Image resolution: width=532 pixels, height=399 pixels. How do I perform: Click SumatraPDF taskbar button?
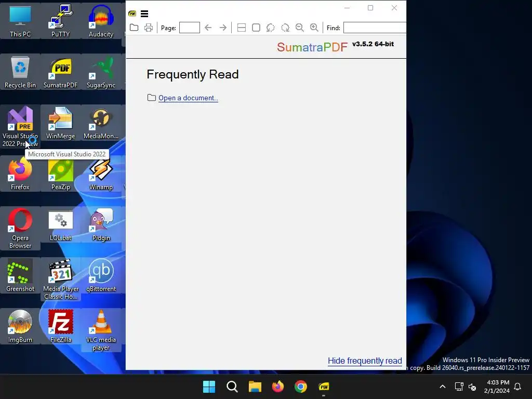324,387
